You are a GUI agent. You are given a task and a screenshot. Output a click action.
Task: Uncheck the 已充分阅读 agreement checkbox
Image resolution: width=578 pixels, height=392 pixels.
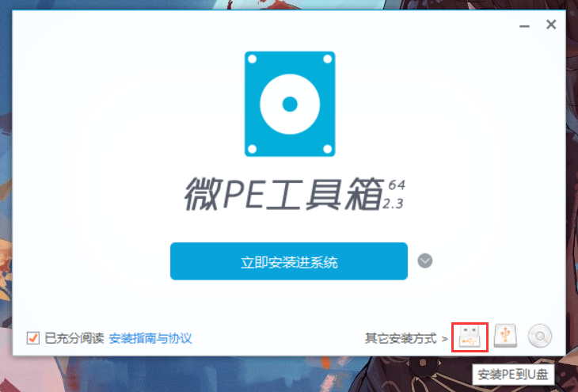[x=33, y=338]
